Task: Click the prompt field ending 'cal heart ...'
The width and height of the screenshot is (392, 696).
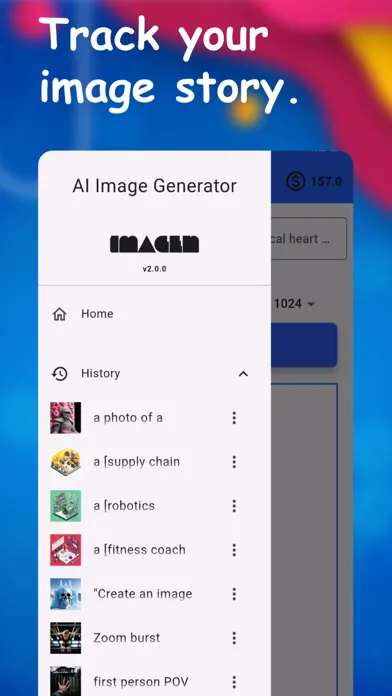Action: [x=309, y=239]
